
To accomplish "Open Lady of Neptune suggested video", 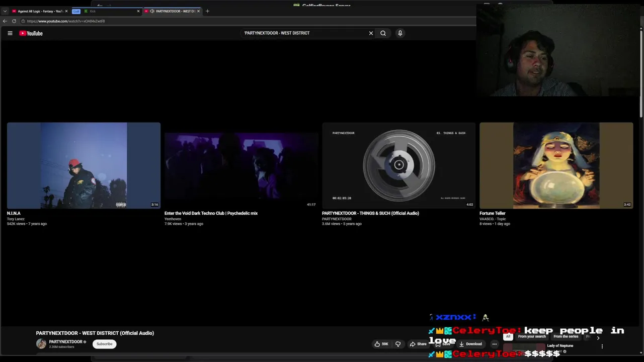I will 560,346.
